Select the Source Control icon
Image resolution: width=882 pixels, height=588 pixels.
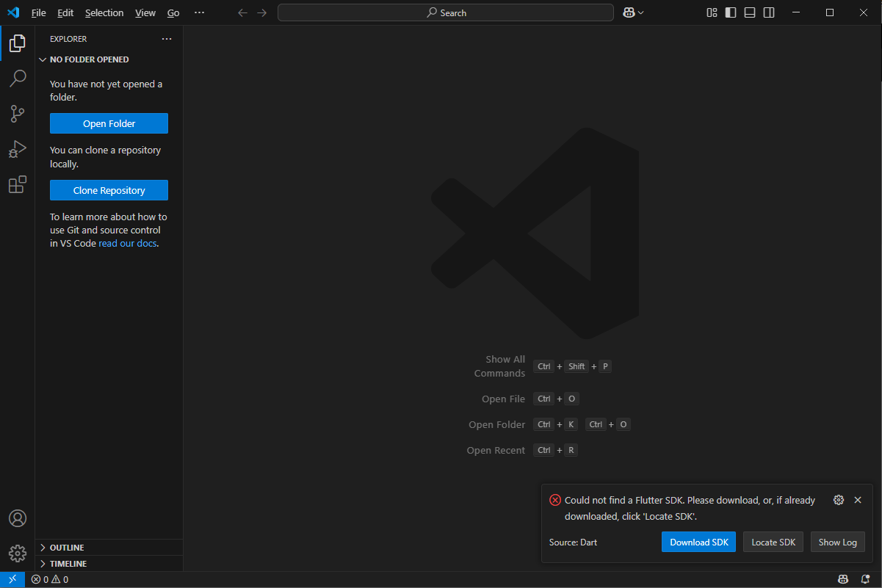click(x=17, y=114)
